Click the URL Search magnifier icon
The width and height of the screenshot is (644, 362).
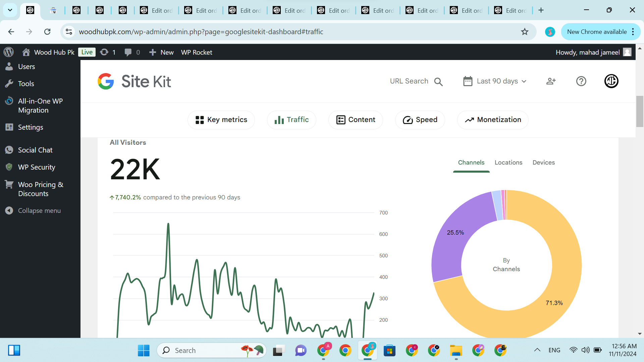coord(438,81)
